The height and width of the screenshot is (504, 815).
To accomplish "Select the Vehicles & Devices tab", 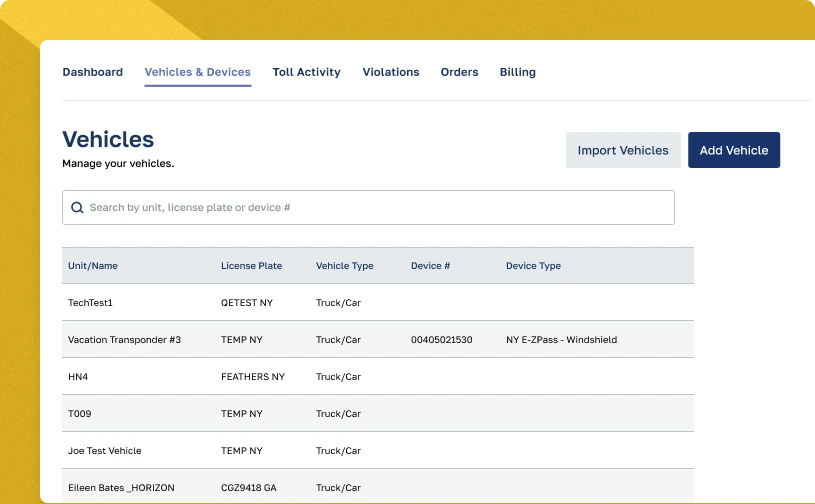I will tap(197, 72).
